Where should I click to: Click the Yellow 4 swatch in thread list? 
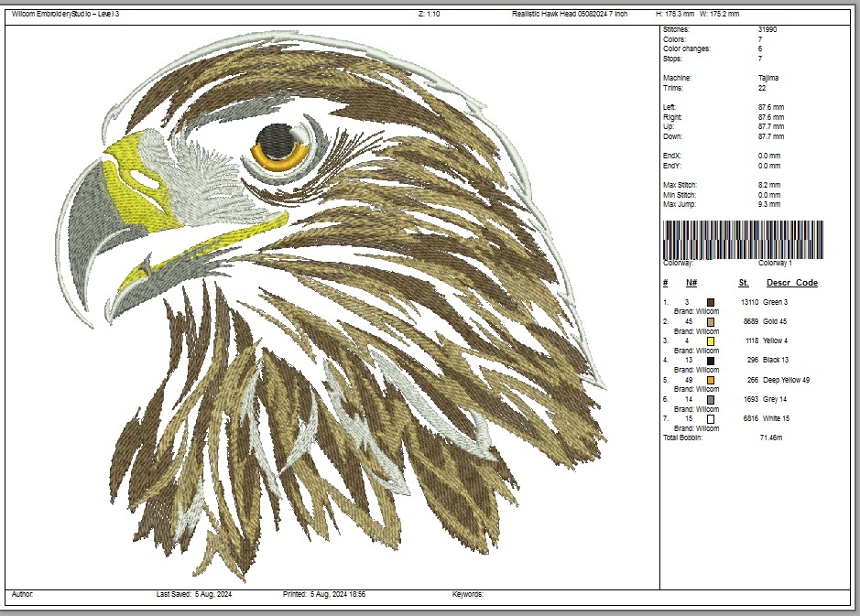click(x=711, y=340)
